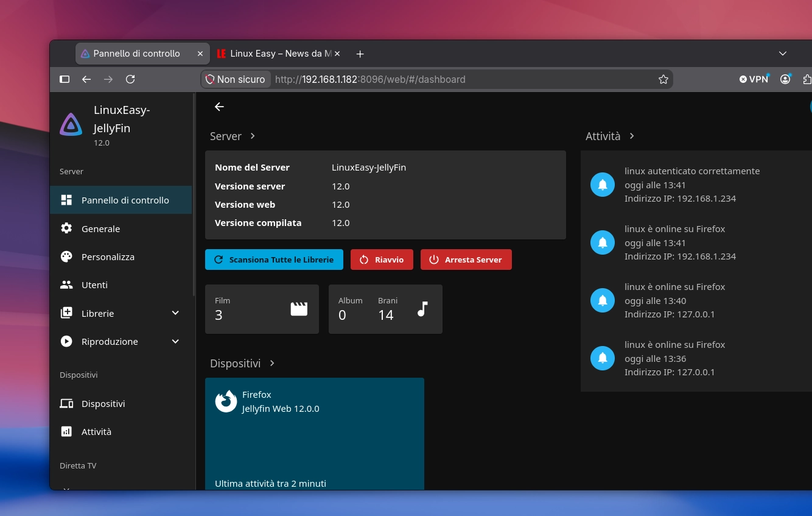Open Personalizza in sidebar
The width and height of the screenshot is (812, 516).
[x=121, y=256]
